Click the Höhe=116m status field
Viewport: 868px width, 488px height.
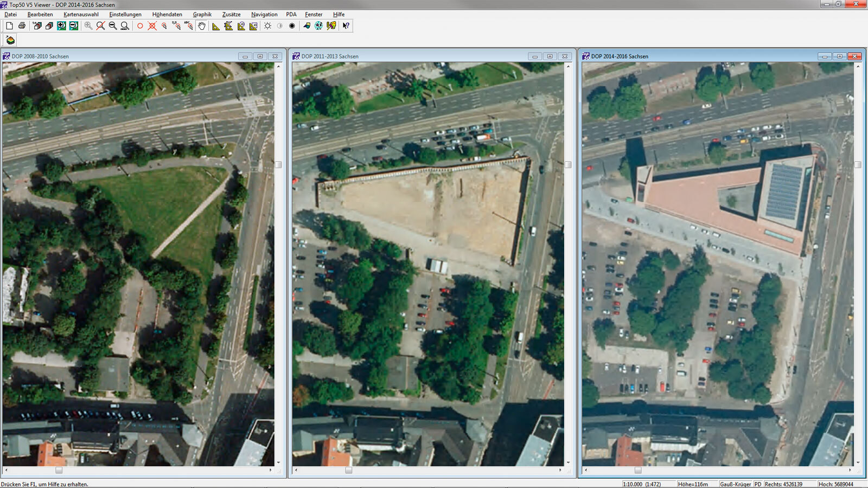(697, 484)
